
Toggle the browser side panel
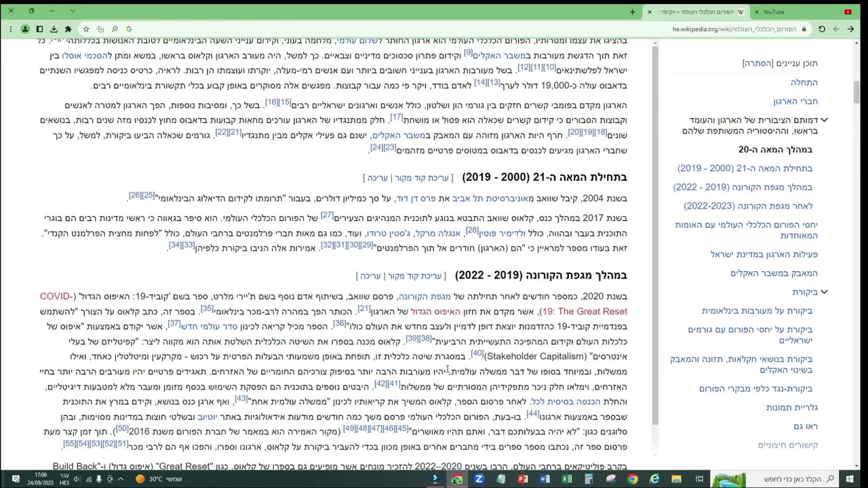[39, 29]
